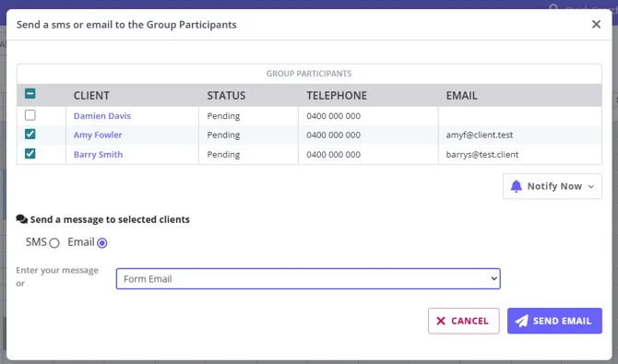The height and width of the screenshot is (364, 618).
Task: Click the bell icon in Notify Now
Action: [516, 186]
